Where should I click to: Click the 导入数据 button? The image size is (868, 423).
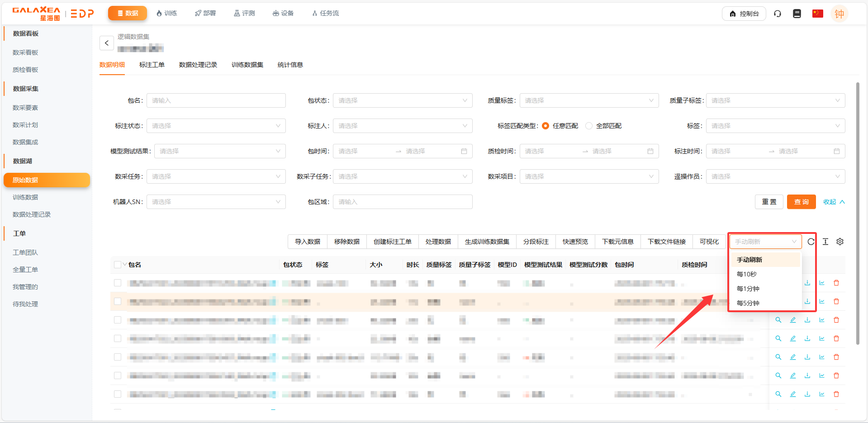pos(308,242)
